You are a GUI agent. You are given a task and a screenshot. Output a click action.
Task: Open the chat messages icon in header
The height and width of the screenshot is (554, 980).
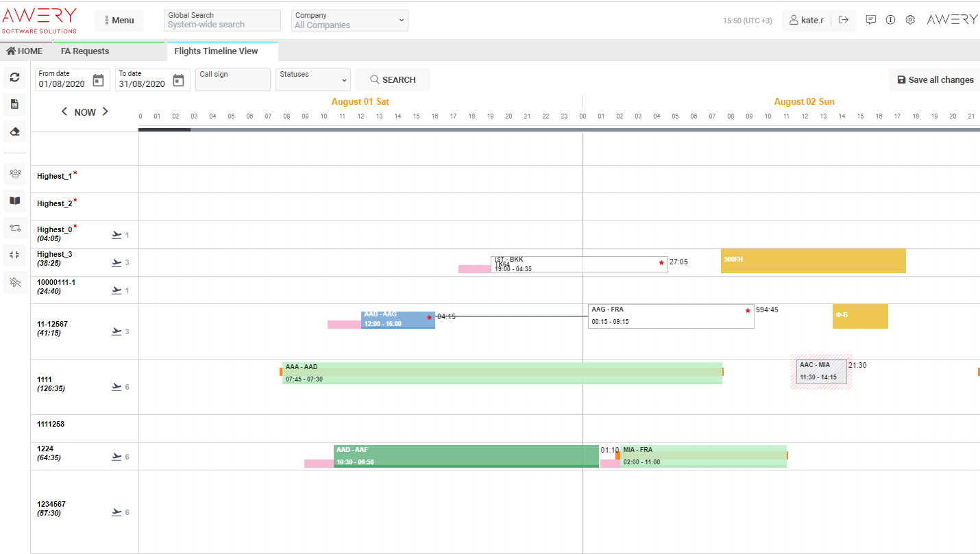click(x=870, y=20)
